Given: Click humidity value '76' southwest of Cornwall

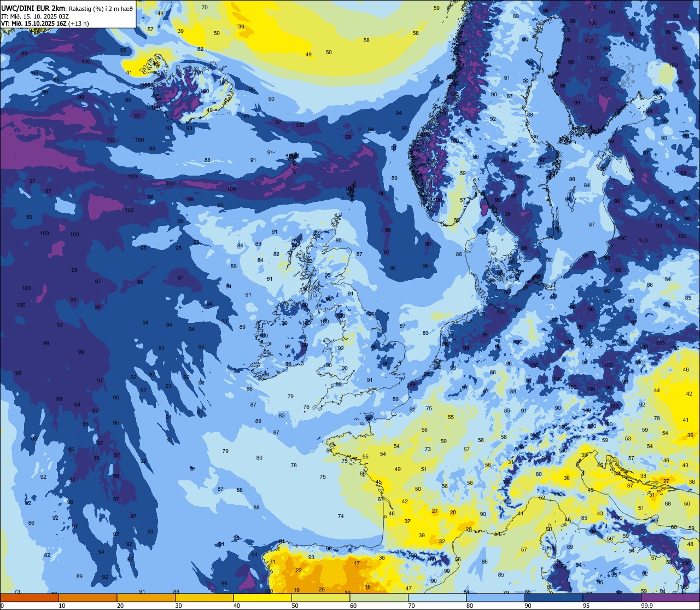Looking at the screenshot, I should click(x=306, y=407).
